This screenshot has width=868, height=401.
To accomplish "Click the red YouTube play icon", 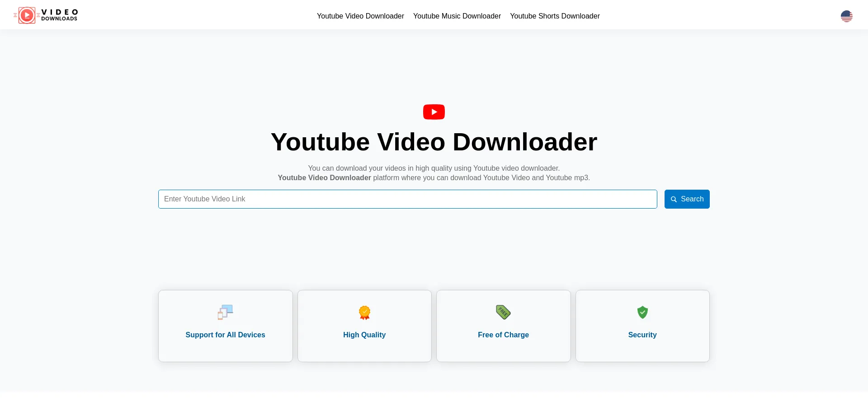I will pos(434,112).
